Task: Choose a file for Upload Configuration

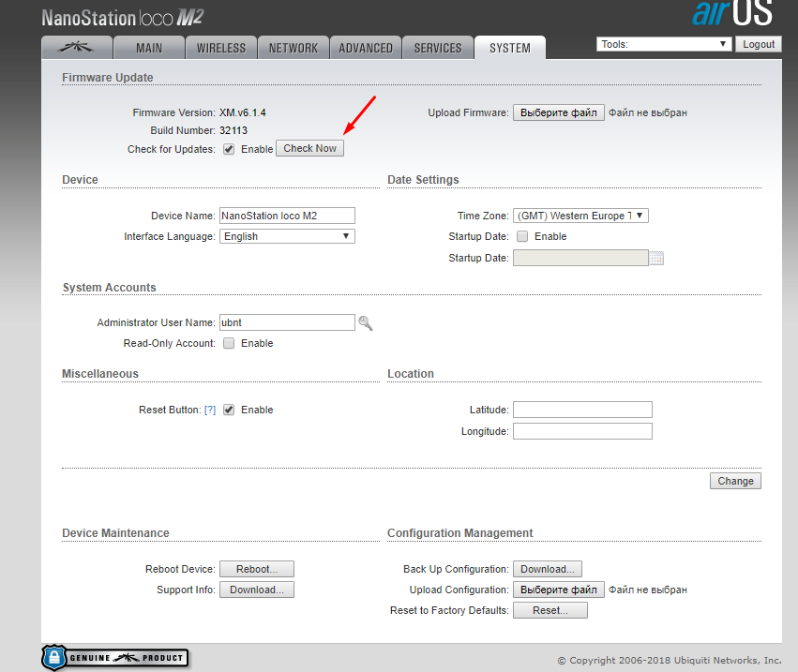Action: tap(558, 590)
